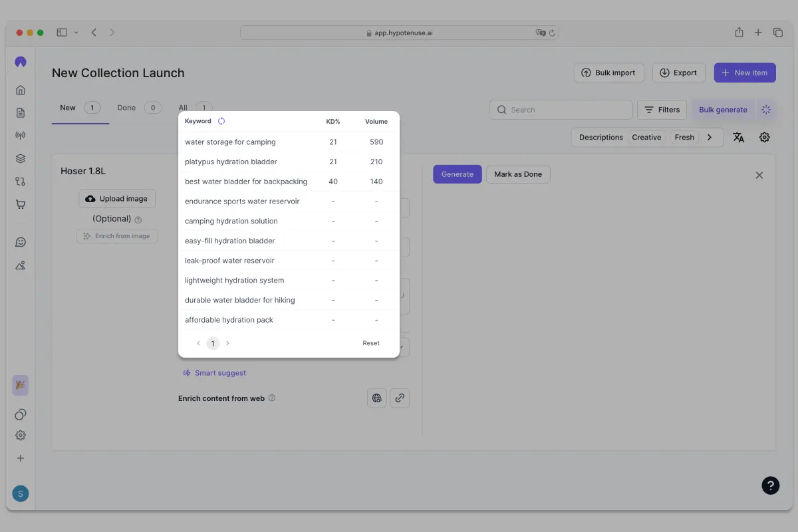The image size is (798, 532).
Task: Open a new Safari tab with plus
Action: pos(758,32)
